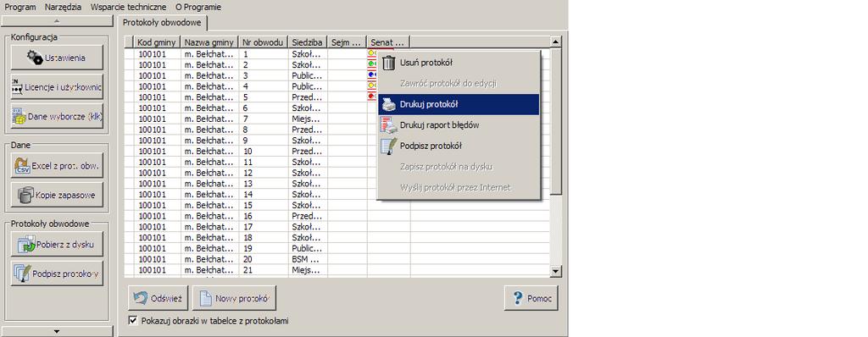The image size is (868, 337).
Task: Collapse sidebar using the top arrow
Action: coord(58,21)
